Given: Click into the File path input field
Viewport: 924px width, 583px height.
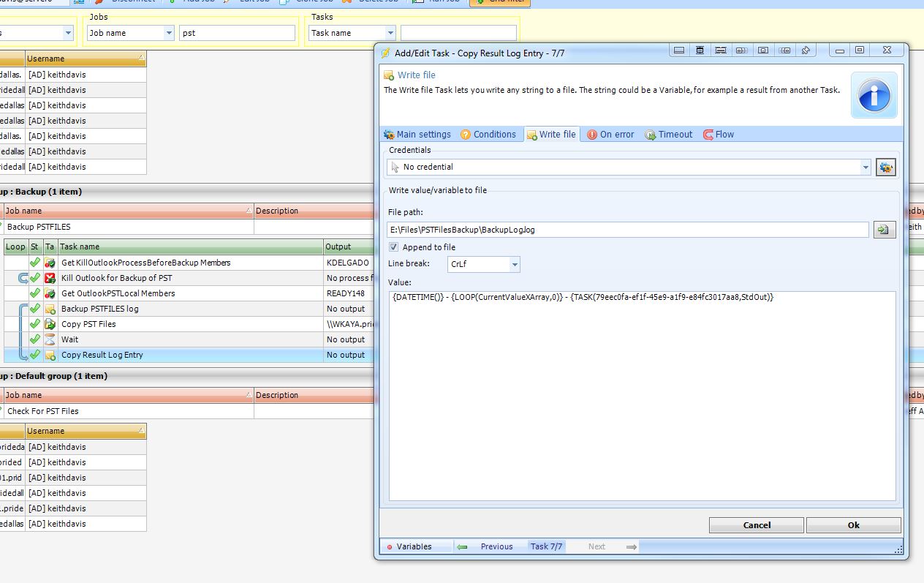Looking at the screenshot, I should [x=627, y=230].
